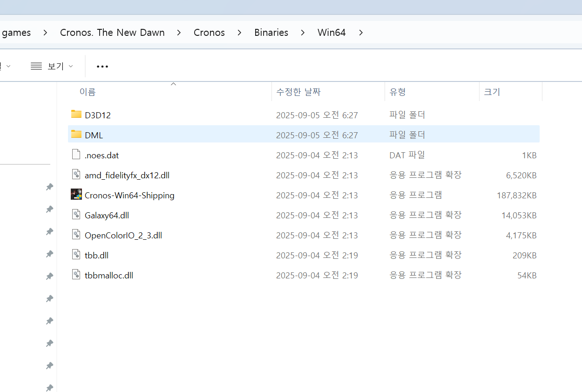Sort by the 유형 column header

398,92
